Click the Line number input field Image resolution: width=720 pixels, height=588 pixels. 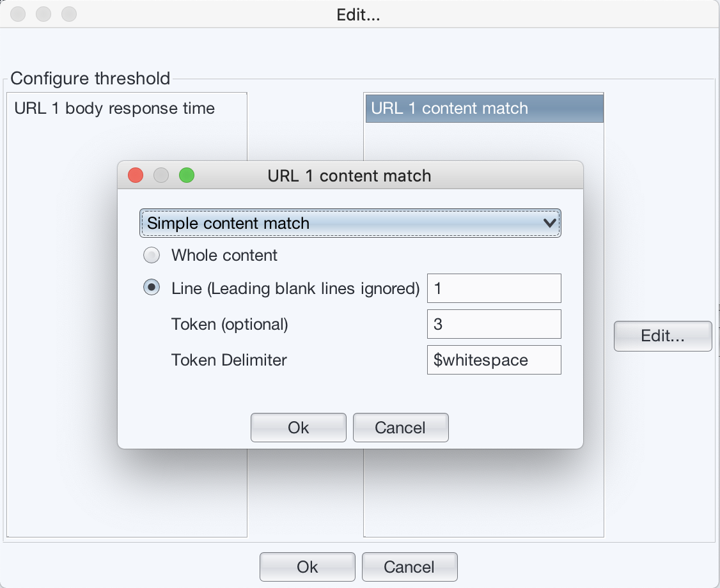click(x=494, y=288)
